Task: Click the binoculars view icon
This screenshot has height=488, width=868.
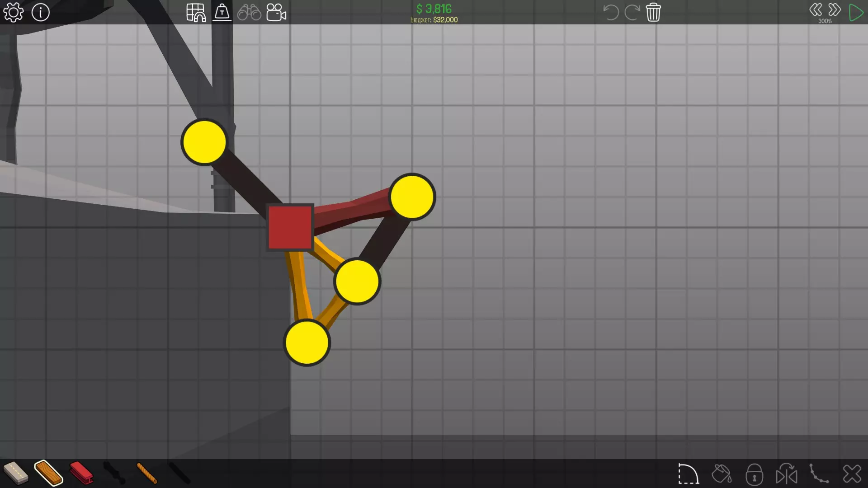Action: tap(249, 12)
